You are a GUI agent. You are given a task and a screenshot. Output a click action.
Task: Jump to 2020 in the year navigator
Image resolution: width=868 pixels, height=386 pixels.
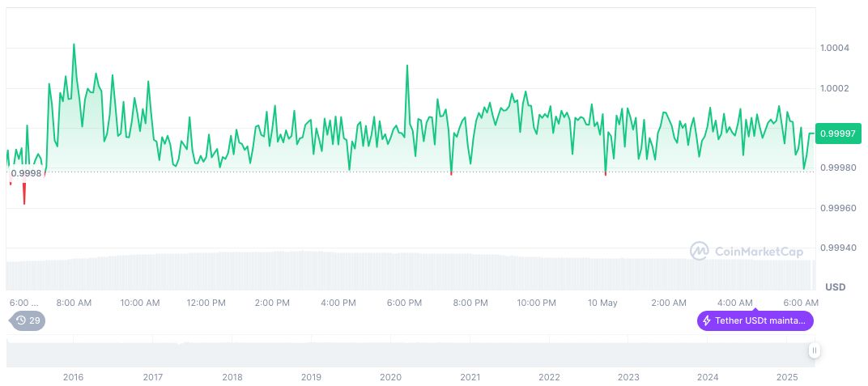[390, 377]
